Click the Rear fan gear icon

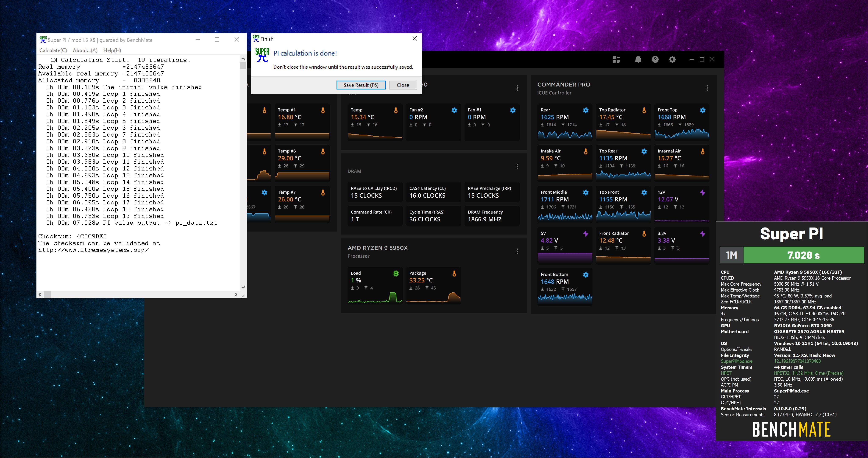[x=586, y=110]
